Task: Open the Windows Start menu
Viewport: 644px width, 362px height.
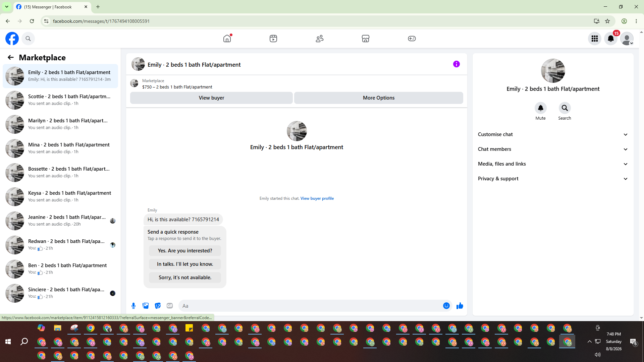Action: click(8, 342)
